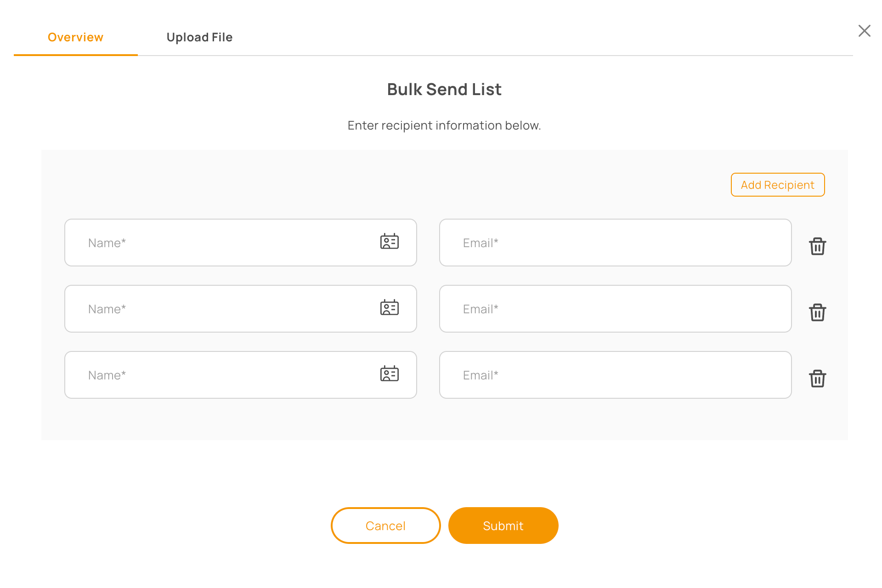Click into the first row Email field
Image resolution: width=882 pixels, height=588 pixels.
(615, 243)
